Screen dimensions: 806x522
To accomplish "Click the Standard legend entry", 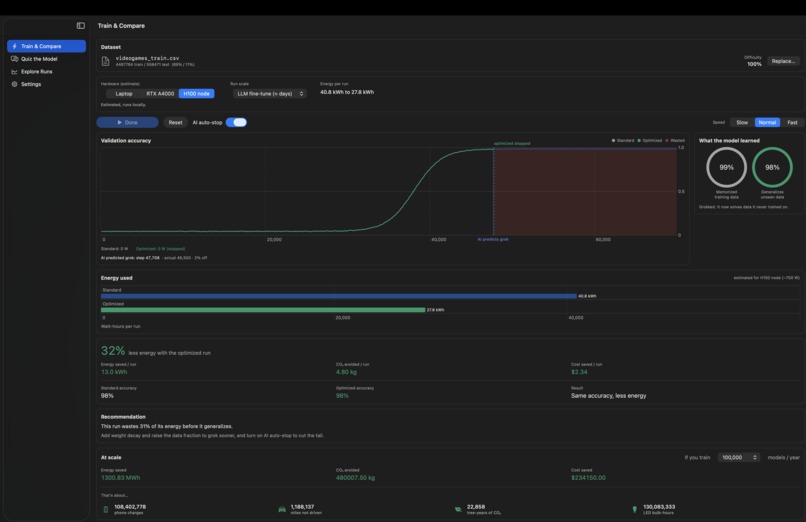I will [623, 140].
